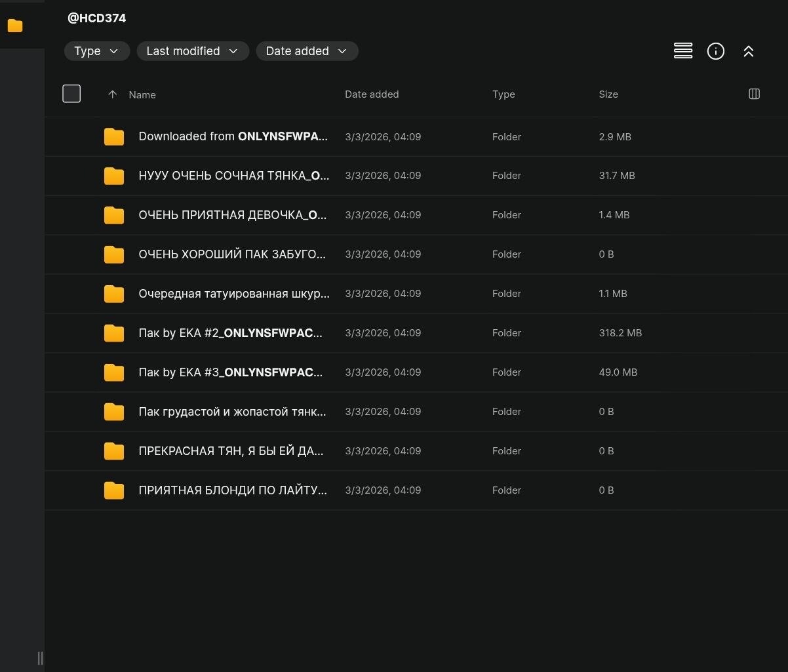Screen dimensions: 788x672
Task: Open the info details panel icon
Action: point(715,51)
